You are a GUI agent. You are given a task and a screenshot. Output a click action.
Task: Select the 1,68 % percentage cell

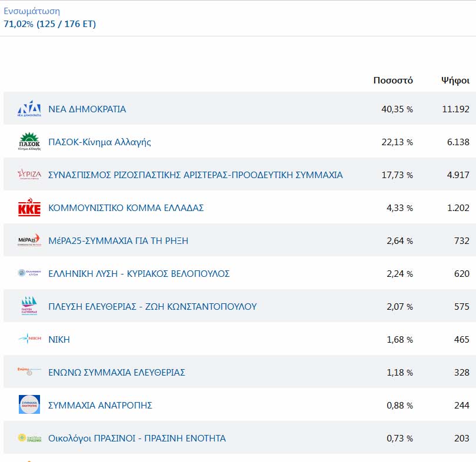click(400, 340)
